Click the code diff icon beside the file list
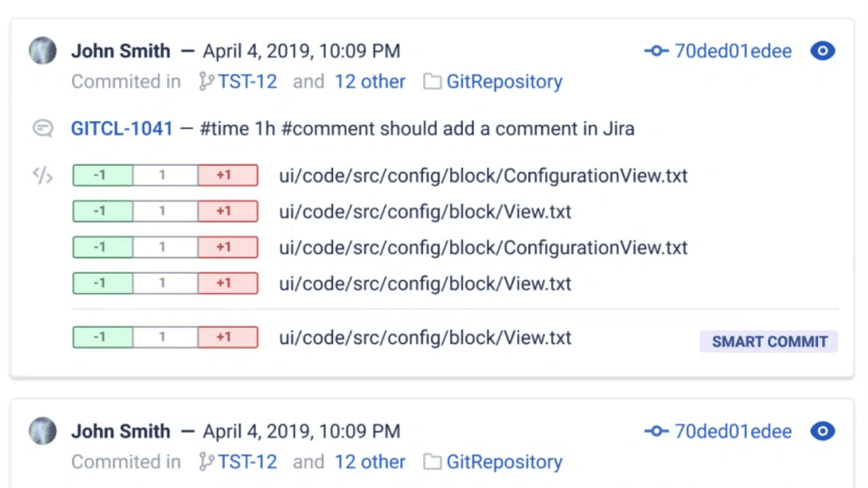The width and height of the screenshot is (868, 488). [42, 175]
